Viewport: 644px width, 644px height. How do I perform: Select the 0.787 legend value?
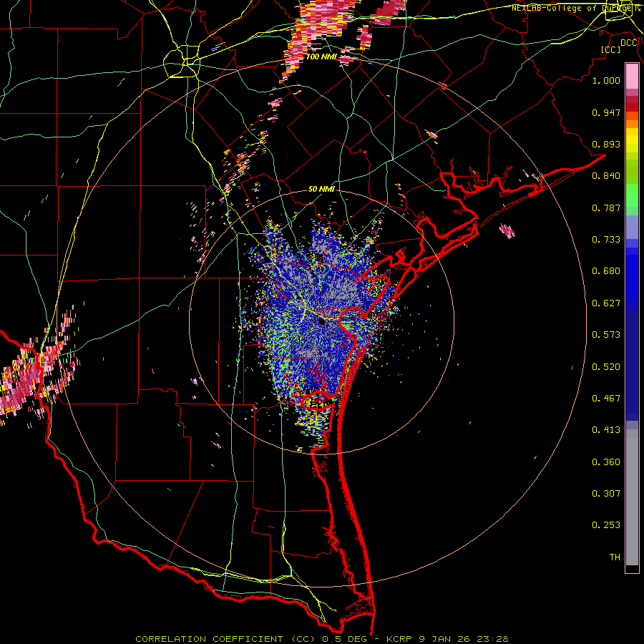pos(606,208)
